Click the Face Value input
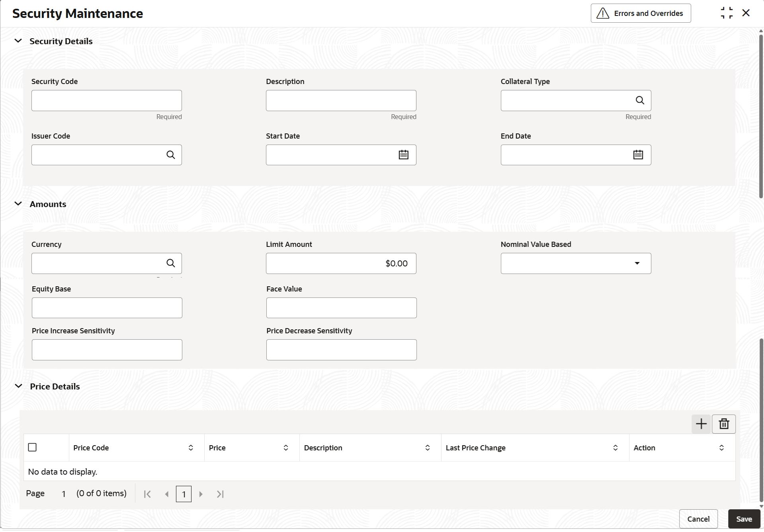The width and height of the screenshot is (764, 532). pyautogui.click(x=342, y=308)
